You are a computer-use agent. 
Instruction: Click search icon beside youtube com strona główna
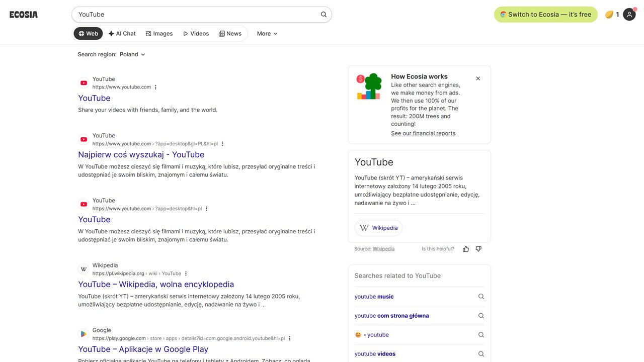[x=481, y=316]
